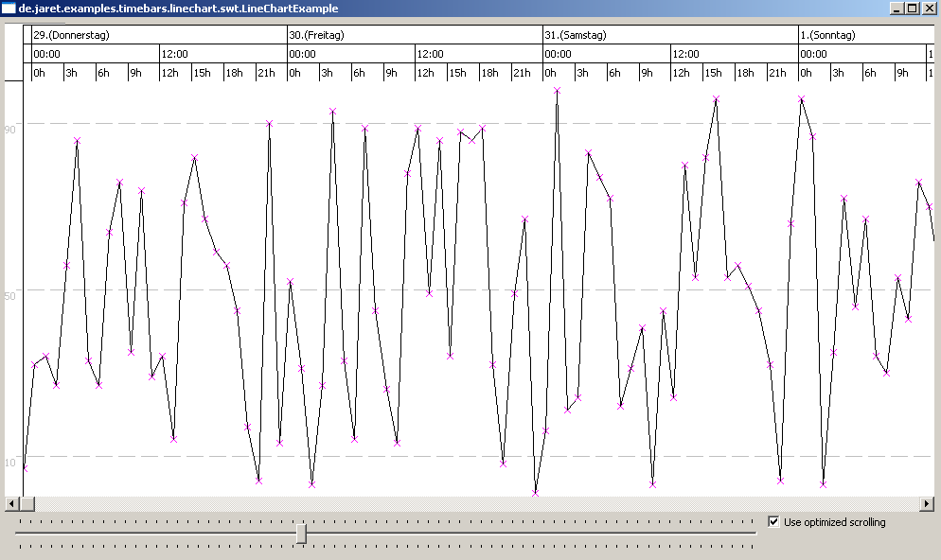The width and height of the screenshot is (941, 560).
Task: Click the 21h hour cell under Freitag
Action: click(522, 73)
